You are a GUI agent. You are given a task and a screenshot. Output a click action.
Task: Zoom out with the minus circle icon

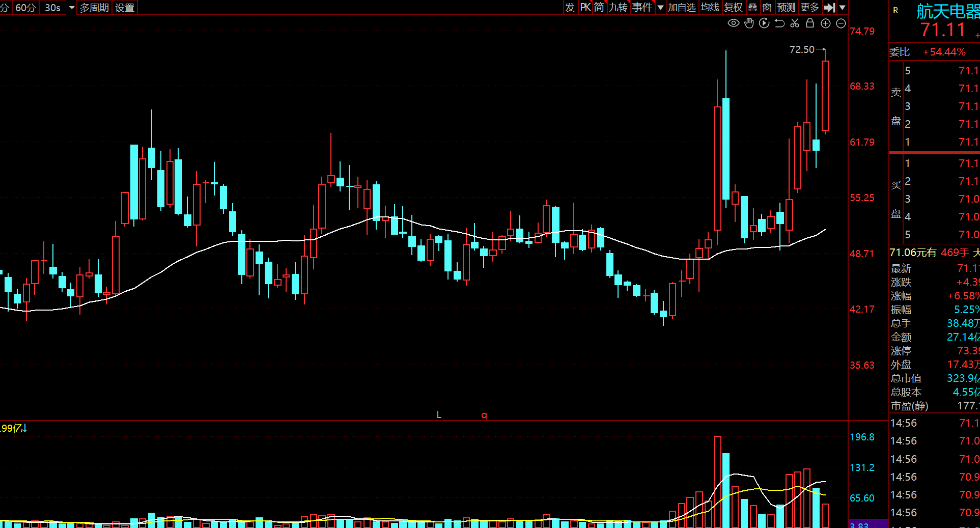click(x=841, y=23)
